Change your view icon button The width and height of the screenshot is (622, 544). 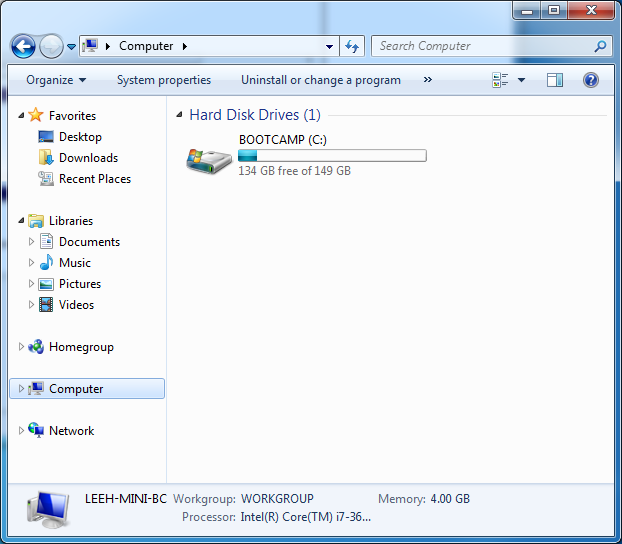[500, 80]
